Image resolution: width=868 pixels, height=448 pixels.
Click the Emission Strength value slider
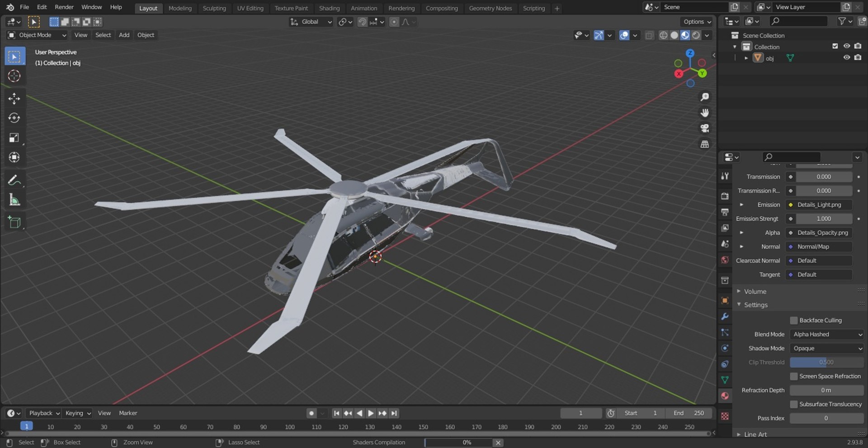point(824,219)
